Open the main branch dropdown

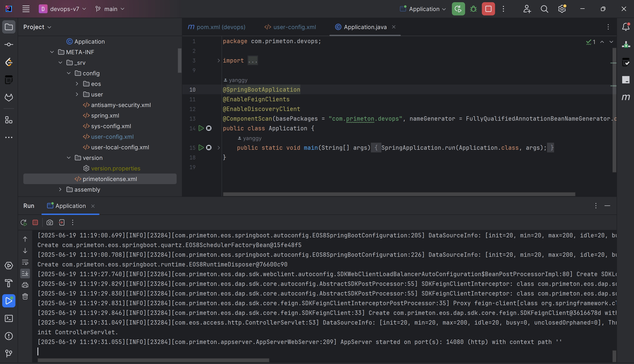[x=109, y=9]
